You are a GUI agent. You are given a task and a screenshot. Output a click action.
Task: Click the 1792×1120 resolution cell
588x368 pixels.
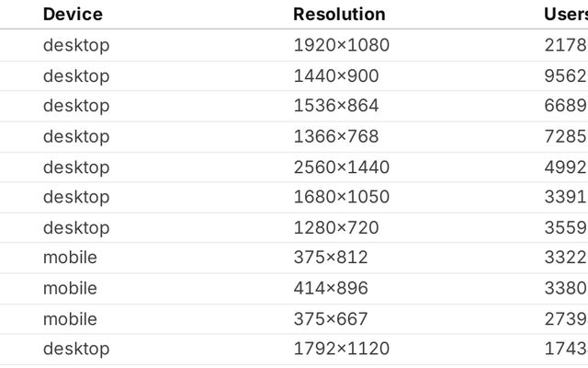tap(341, 349)
